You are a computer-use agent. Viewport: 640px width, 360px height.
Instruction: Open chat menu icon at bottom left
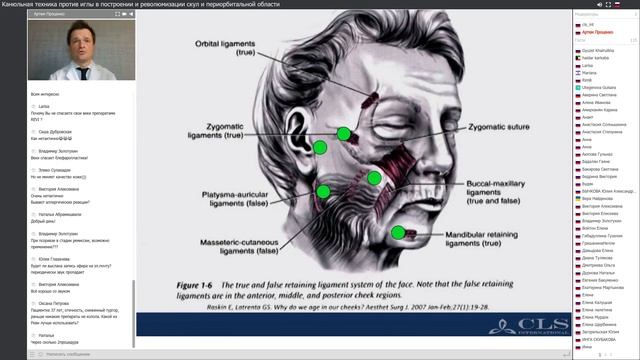[32, 354]
